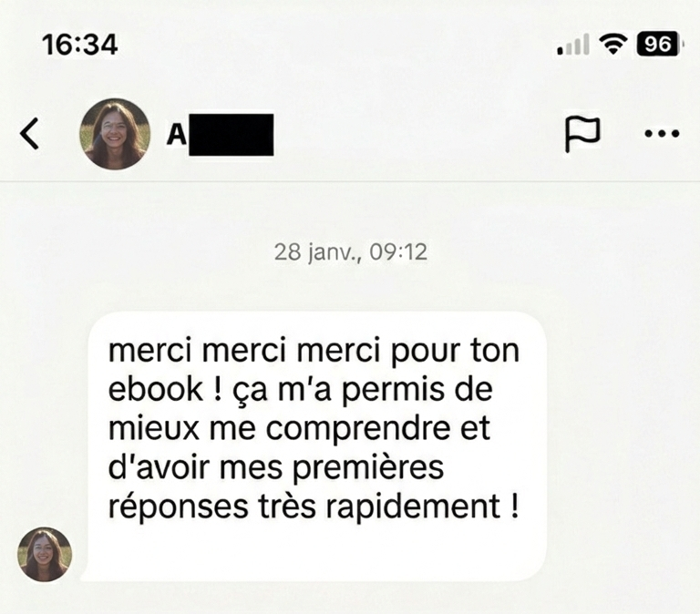
Task: Tap the line "réponses très rapidement !"
Action: (x=314, y=507)
